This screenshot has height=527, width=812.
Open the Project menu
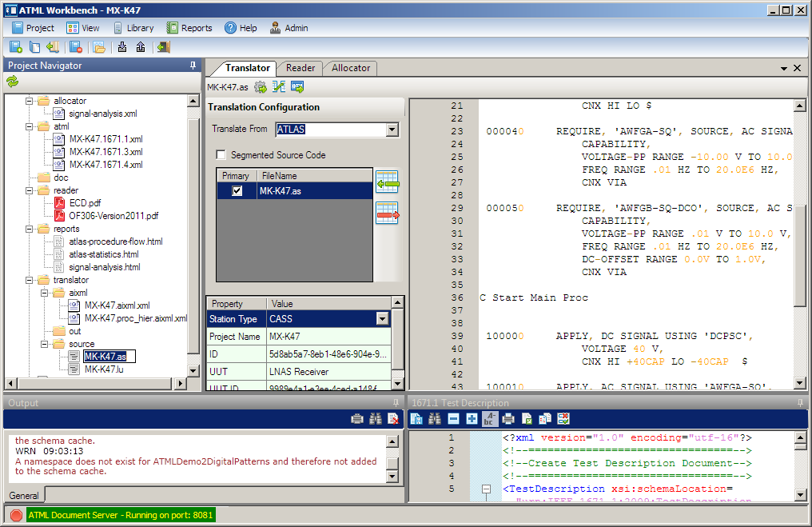pos(33,28)
